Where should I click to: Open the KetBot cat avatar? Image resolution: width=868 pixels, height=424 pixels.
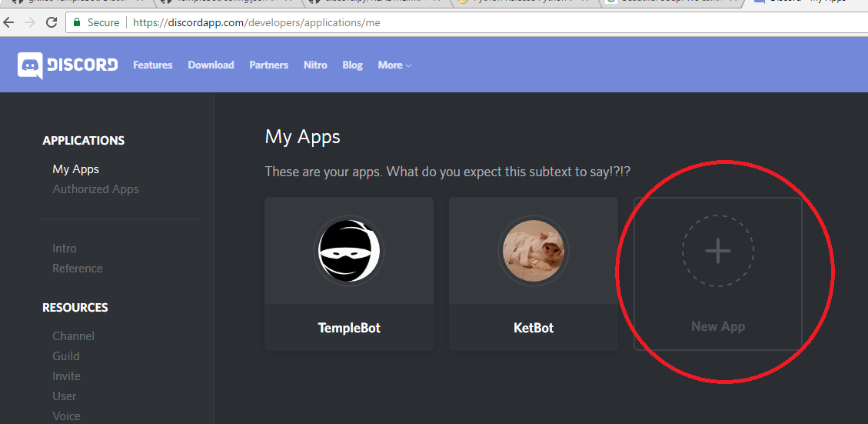533,251
